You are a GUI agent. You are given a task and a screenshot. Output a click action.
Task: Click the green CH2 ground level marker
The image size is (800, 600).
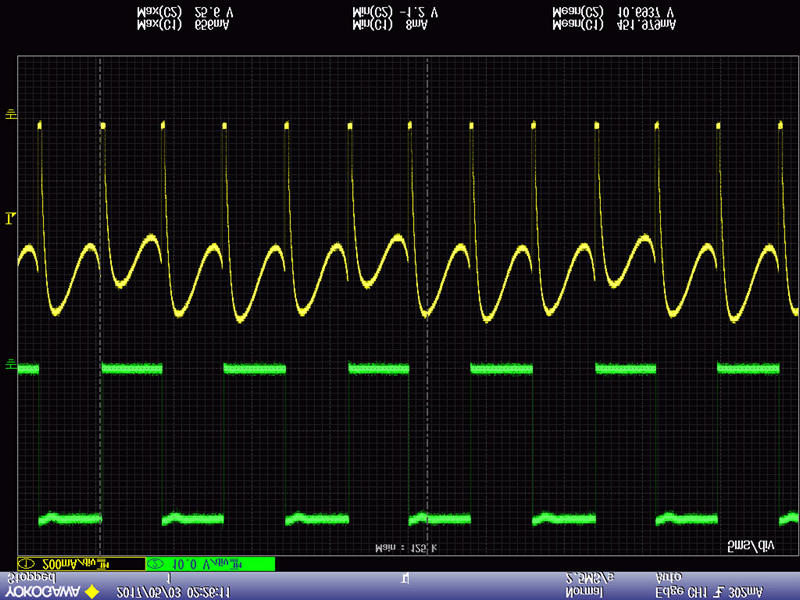11,364
